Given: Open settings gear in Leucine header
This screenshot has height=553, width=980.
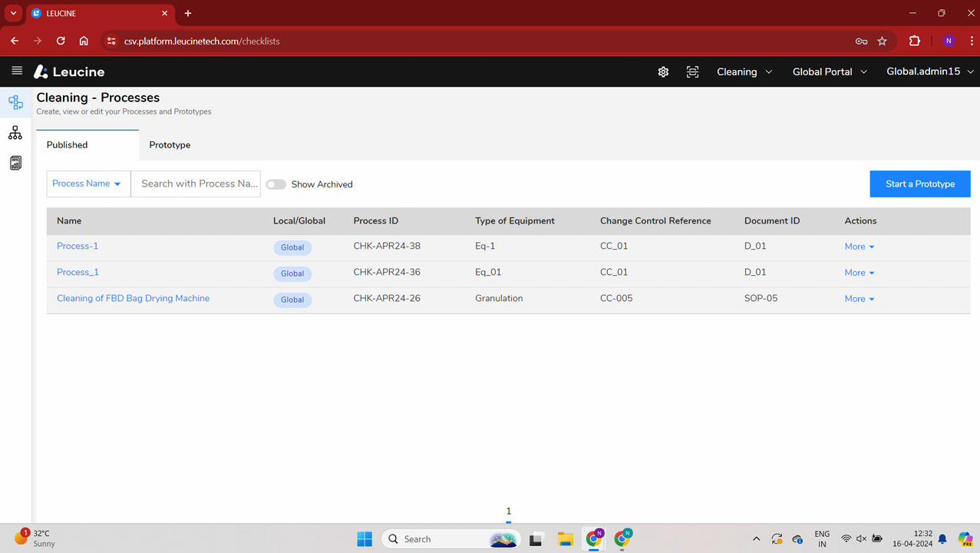Looking at the screenshot, I should coord(663,71).
